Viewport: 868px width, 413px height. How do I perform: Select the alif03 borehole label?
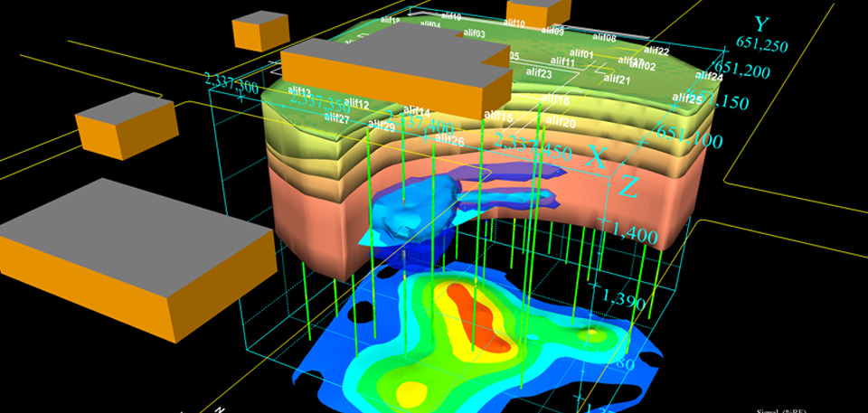[474, 34]
